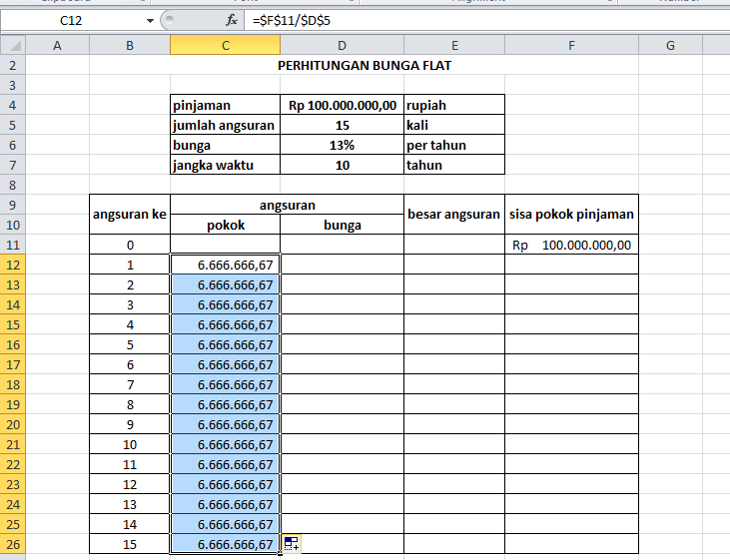
Task: Click the merged 'angsuran' header cell
Action: click(288, 205)
